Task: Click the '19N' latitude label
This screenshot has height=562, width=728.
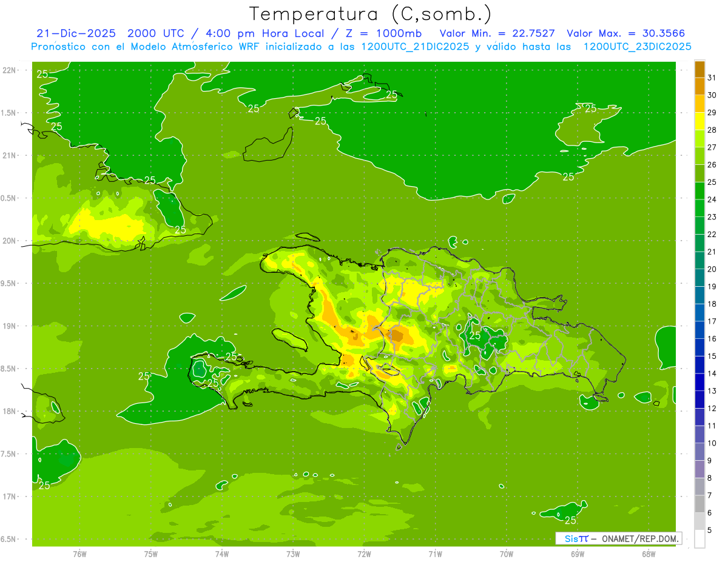Action: (10, 326)
